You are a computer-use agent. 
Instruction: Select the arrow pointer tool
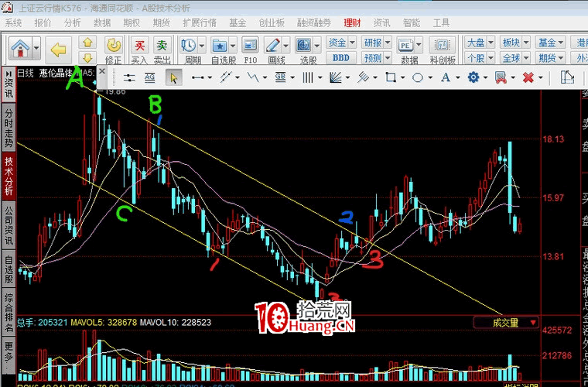click(x=173, y=77)
